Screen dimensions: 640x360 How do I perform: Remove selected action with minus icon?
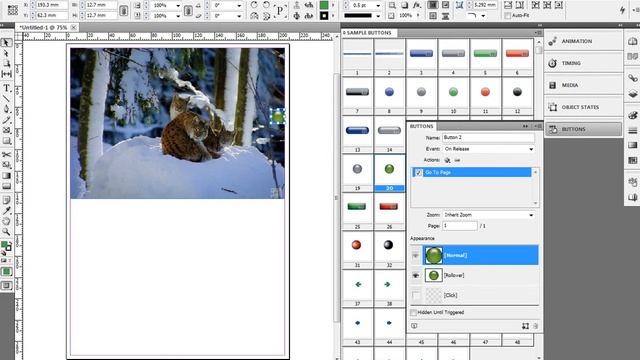tap(457, 160)
